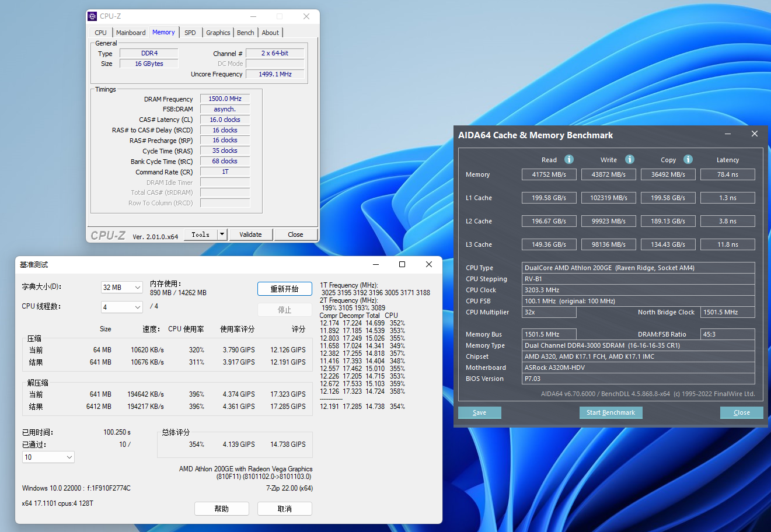
Task: Click the Read info icon in AIDA64
Action: 569,159
